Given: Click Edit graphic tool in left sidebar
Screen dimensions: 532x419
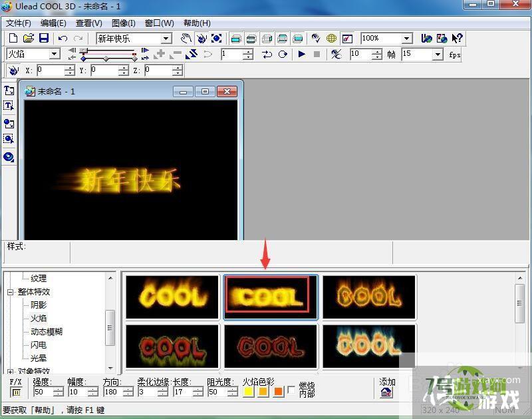Looking at the screenshot, I should coord(9,138).
